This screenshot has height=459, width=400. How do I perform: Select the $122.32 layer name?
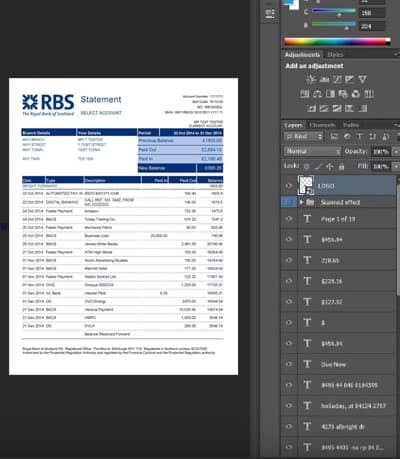pyautogui.click(x=331, y=302)
